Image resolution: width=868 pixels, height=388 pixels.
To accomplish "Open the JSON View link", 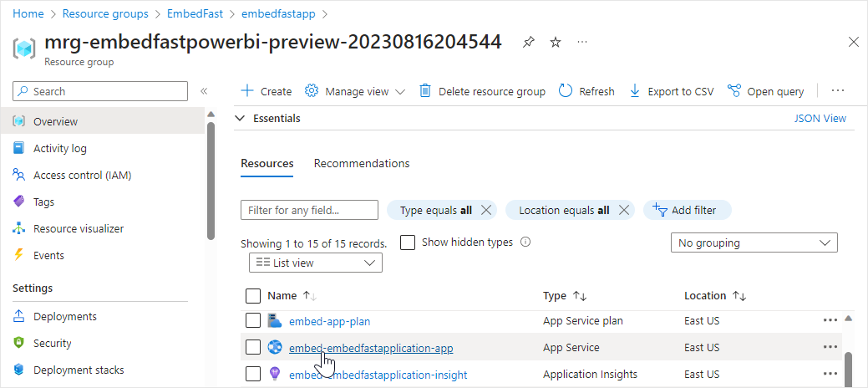I will 820,119.
